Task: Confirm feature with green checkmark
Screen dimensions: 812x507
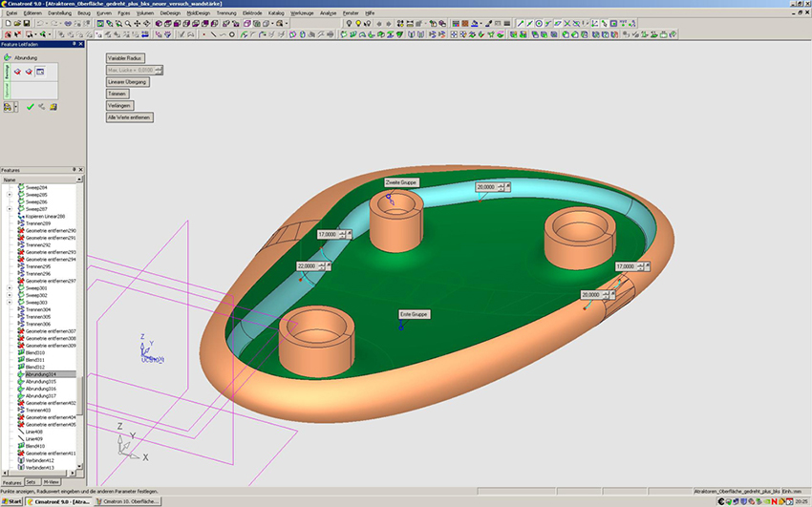Action: [x=30, y=107]
